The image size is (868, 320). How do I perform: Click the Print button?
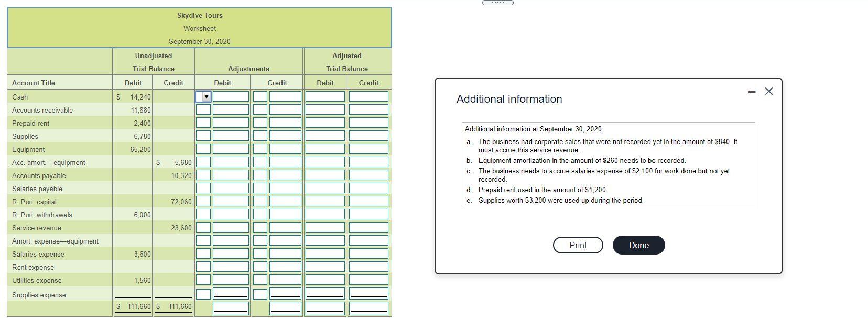tap(578, 245)
